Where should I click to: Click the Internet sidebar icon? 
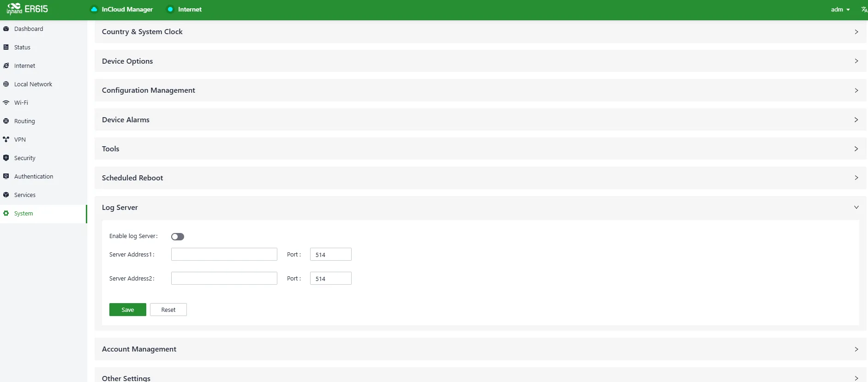(6, 66)
